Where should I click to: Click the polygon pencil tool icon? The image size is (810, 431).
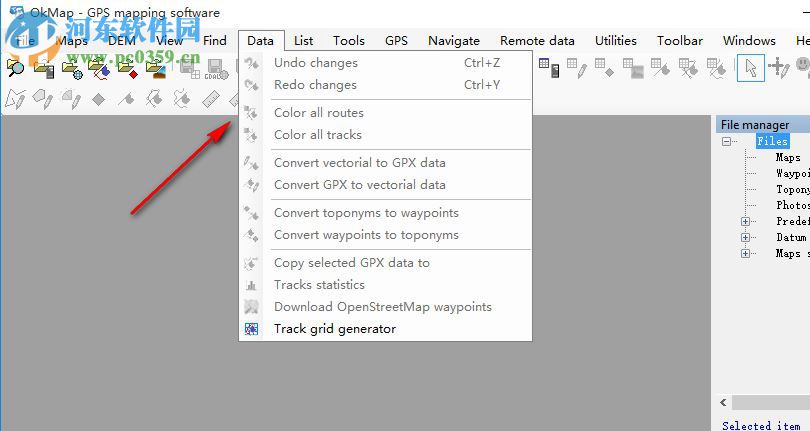click(42, 98)
